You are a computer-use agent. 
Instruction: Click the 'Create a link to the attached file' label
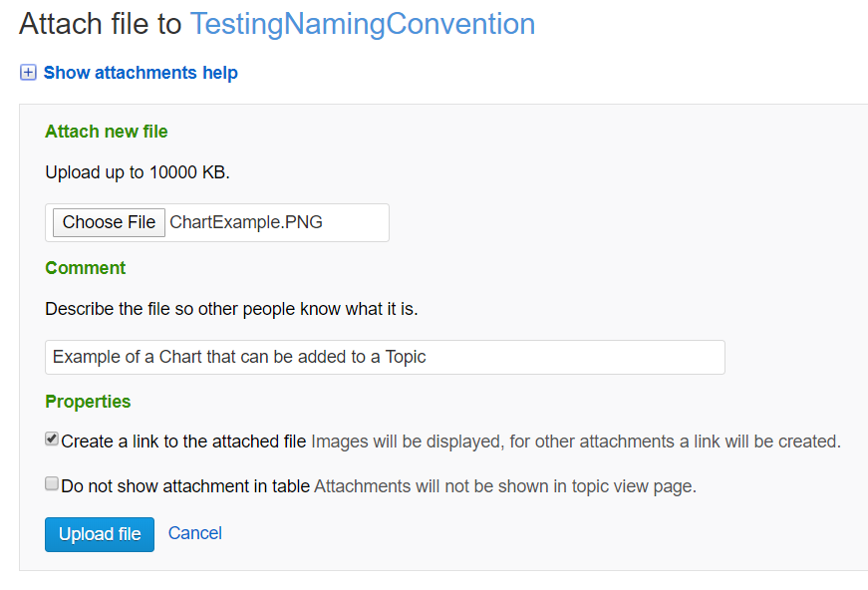point(183,442)
